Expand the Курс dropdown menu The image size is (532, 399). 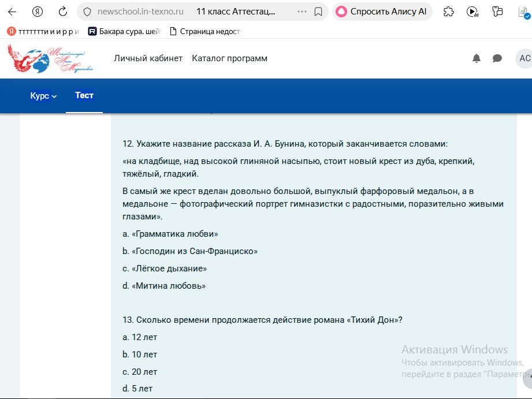pos(43,96)
